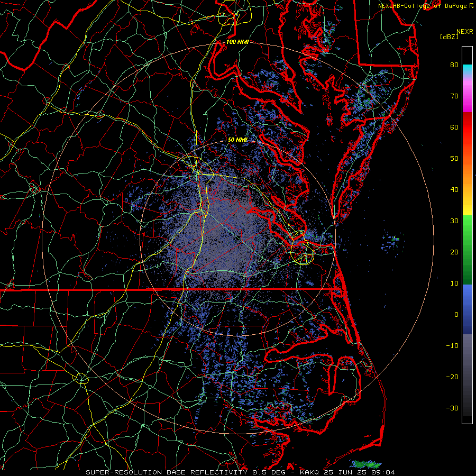The image size is (476, 476).
Task: Click the isolated offshore echo east of the coast
Action: [392, 242]
